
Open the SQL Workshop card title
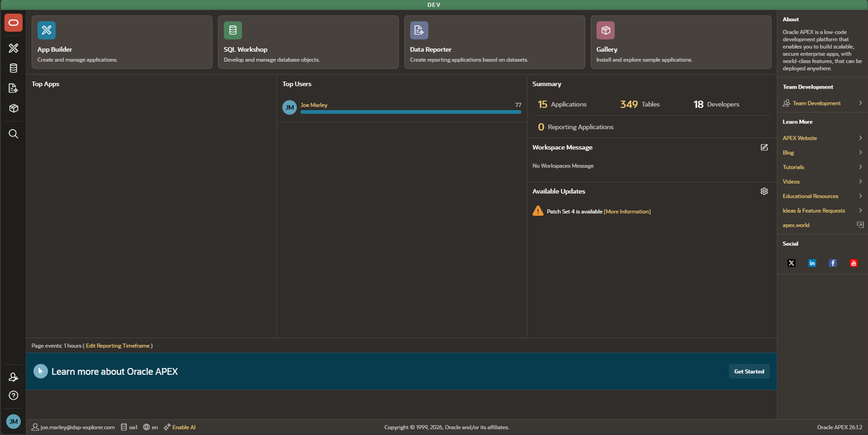[246, 50]
